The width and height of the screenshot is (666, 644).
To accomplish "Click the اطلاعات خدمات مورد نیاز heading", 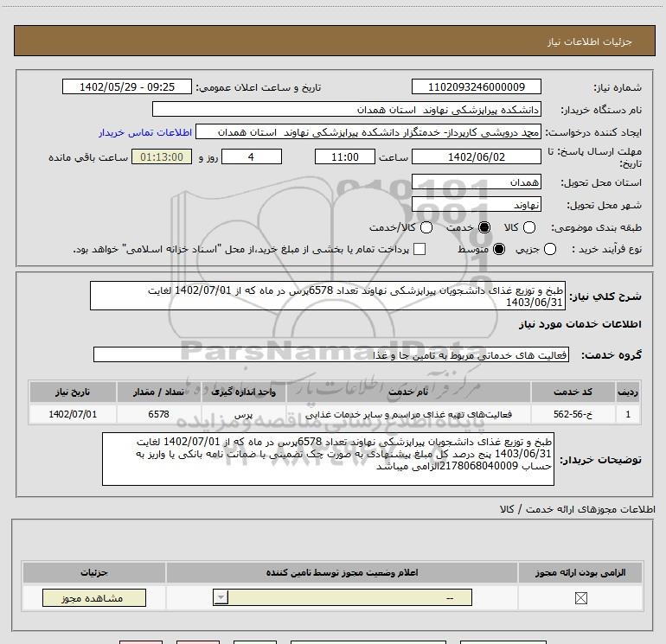I will [x=580, y=324].
